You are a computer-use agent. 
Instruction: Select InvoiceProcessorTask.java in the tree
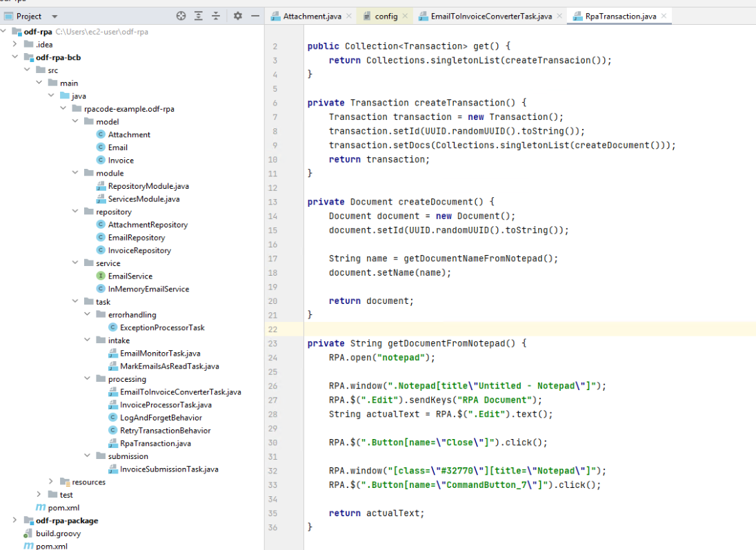tap(166, 405)
